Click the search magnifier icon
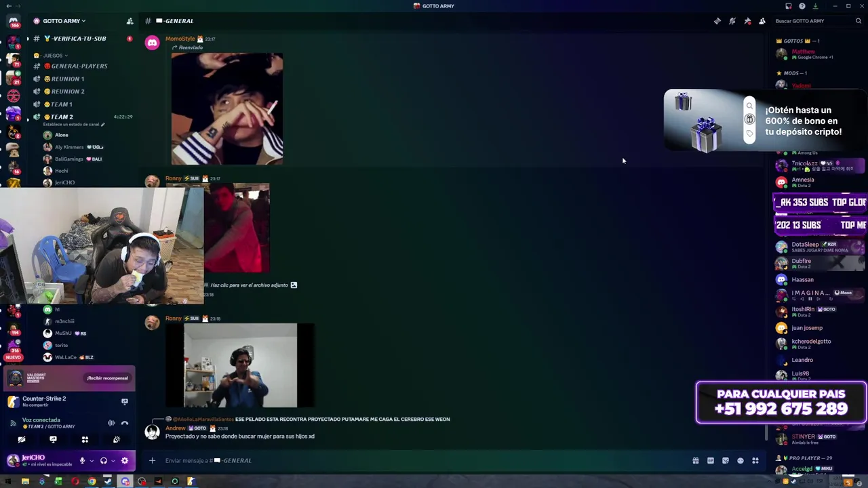This screenshot has width=868, height=488. [859, 21]
